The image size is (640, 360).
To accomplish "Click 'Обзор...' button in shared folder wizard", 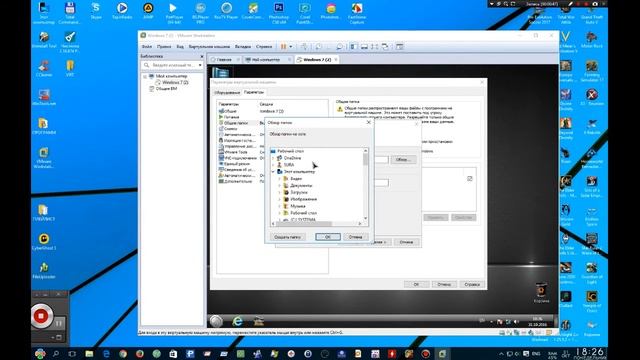I will pos(403,160).
